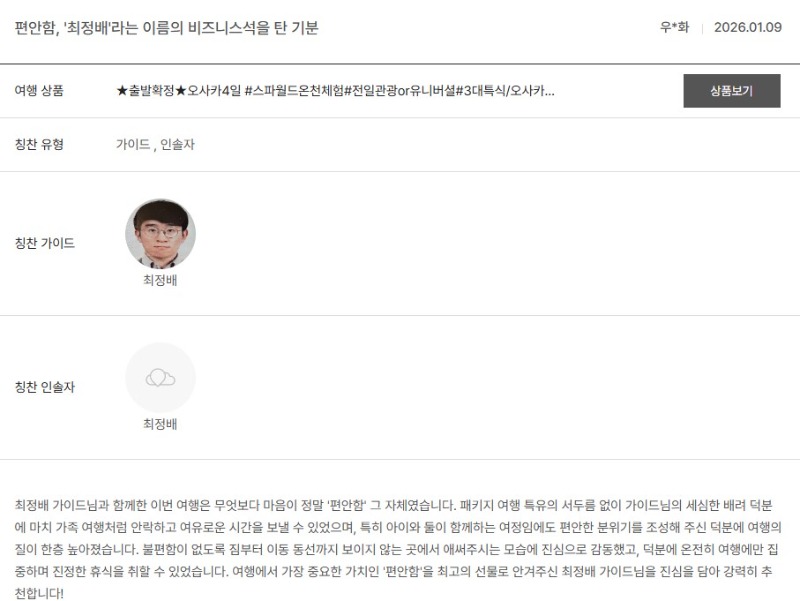Click the 칭찬 가이드 row label

pos(45,243)
